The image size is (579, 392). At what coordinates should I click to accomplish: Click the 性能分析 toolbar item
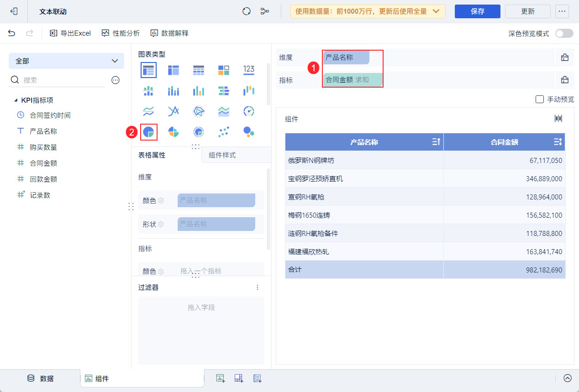[121, 33]
